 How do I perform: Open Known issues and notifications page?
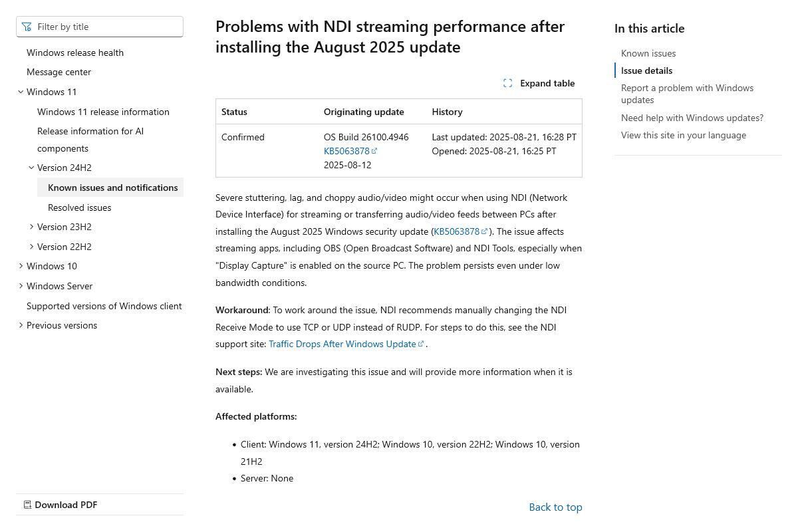tap(112, 188)
